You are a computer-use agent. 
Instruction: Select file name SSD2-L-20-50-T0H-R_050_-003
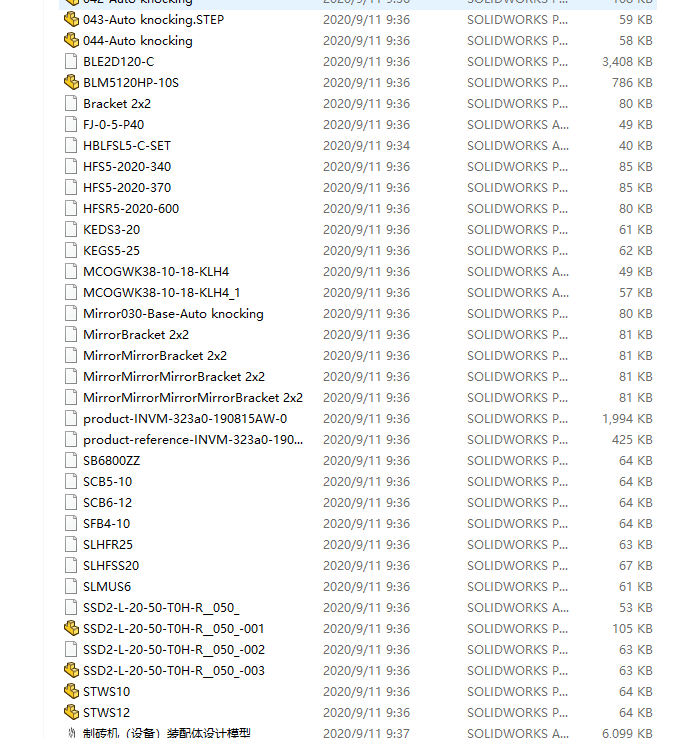[x=174, y=671]
